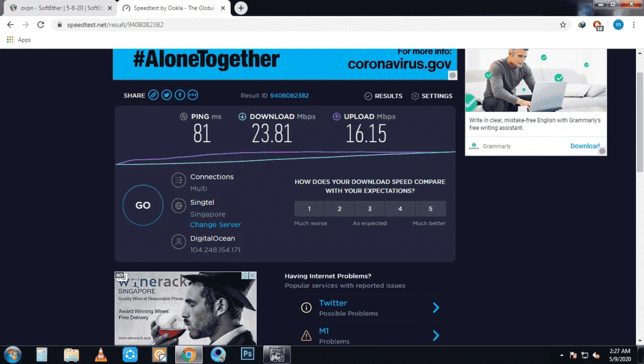The height and width of the screenshot is (364, 644).
Task: Click the Singtel server globe icon
Action: tap(178, 206)
